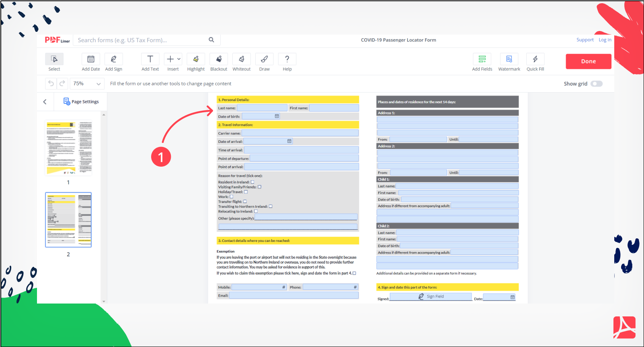Image resolution: width=644 pixels, height=347 pixels.
Task: Toggle the Show grid switch
Action: [597, 84]
